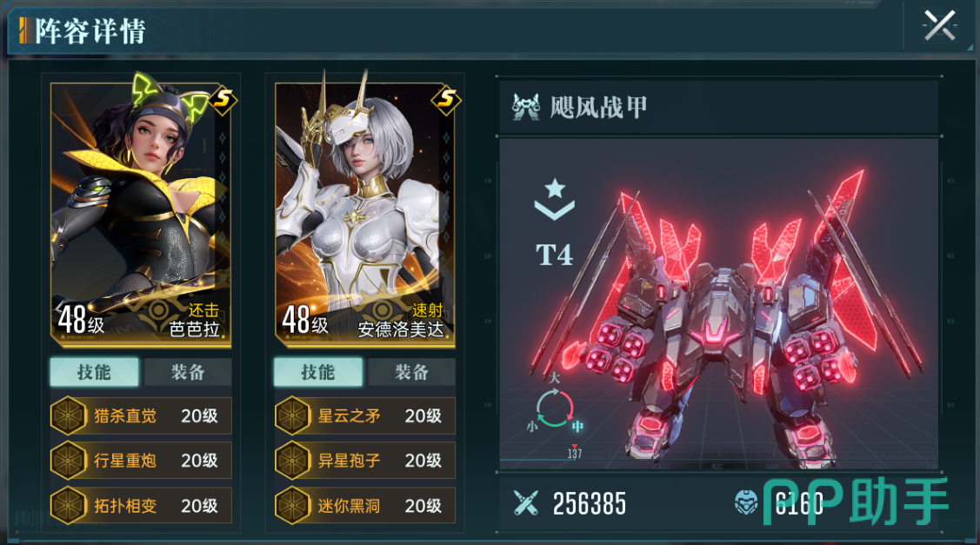Viewport: 980px width, 545px height.
Task: Click 安德洛美达's S rank badge
Action: point(446,99)
